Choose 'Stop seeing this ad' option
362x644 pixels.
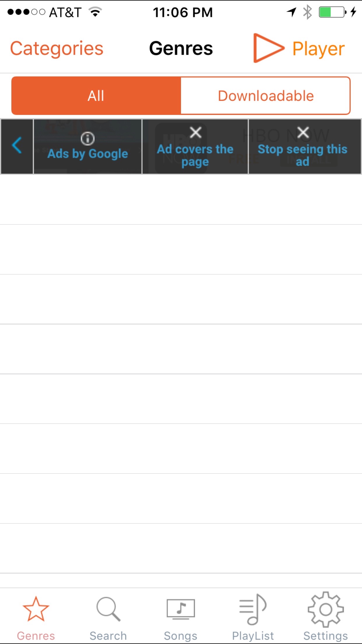[303, 155]
